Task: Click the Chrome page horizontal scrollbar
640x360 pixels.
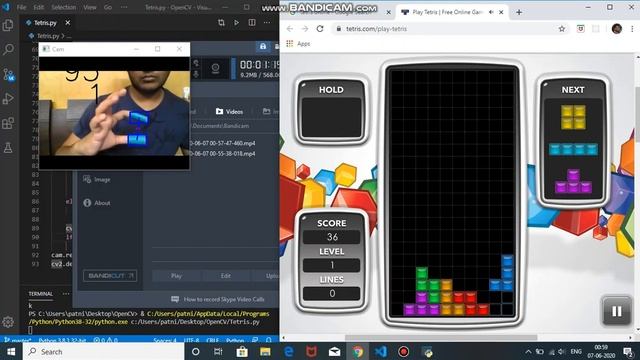Action: pyautogui.click(x=441, y=338)
